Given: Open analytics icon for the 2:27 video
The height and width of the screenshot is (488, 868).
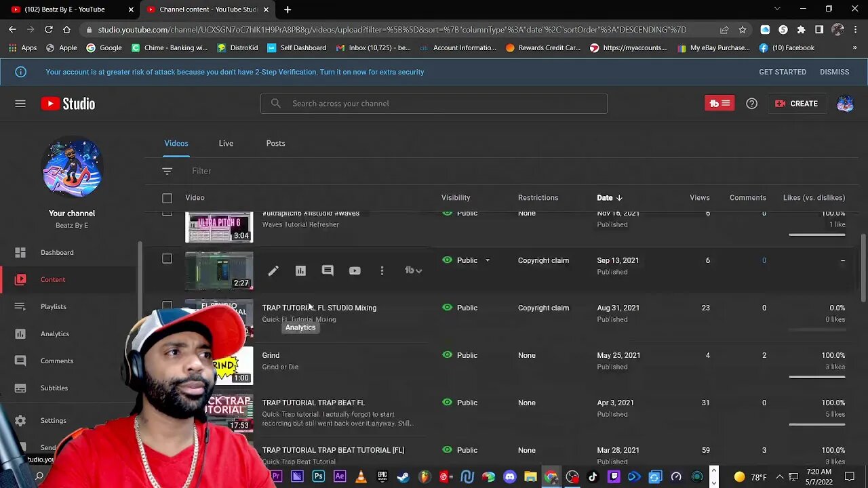Looking at the screenshot, I should click(x=300, y=270).
